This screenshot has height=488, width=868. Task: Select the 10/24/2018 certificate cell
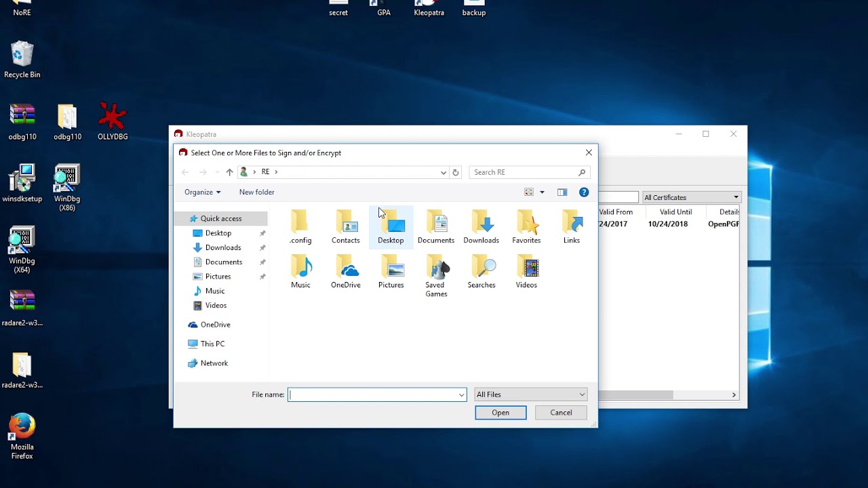[668, 224]
